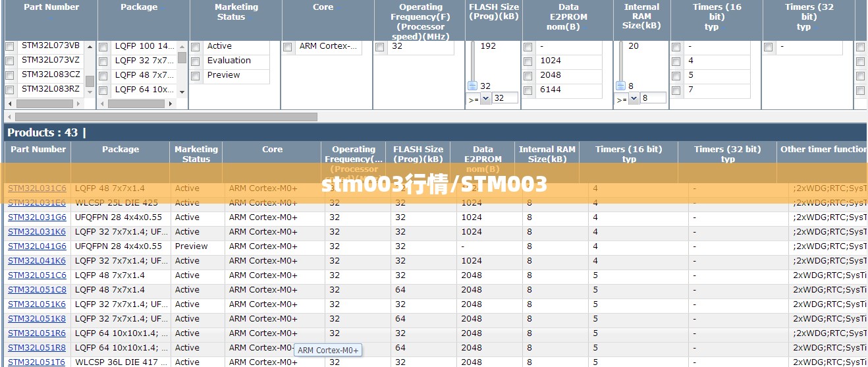Check the 32-bit timers dash filter
Viewport: 868px width, 367px height.
[x=769, y=47]
